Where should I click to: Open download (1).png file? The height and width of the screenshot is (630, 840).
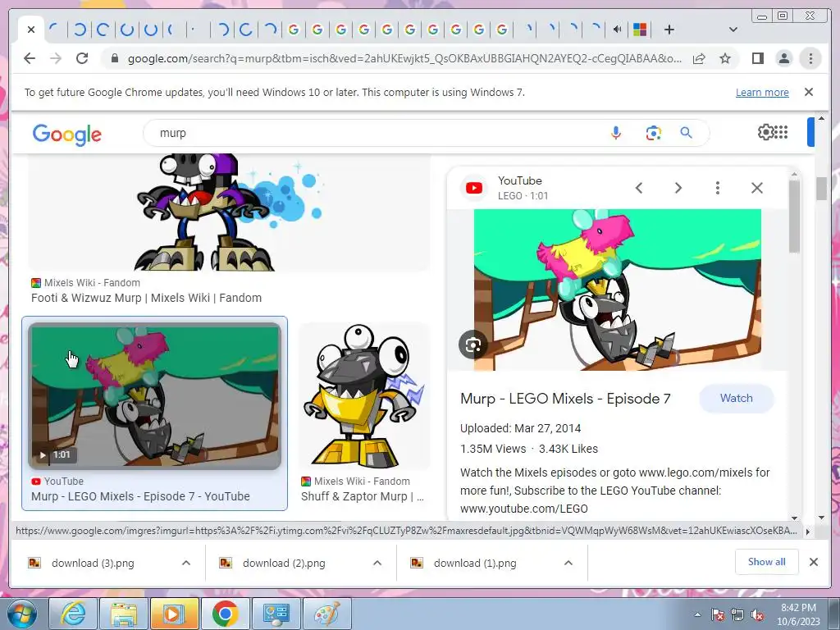[x=475, y=563]
